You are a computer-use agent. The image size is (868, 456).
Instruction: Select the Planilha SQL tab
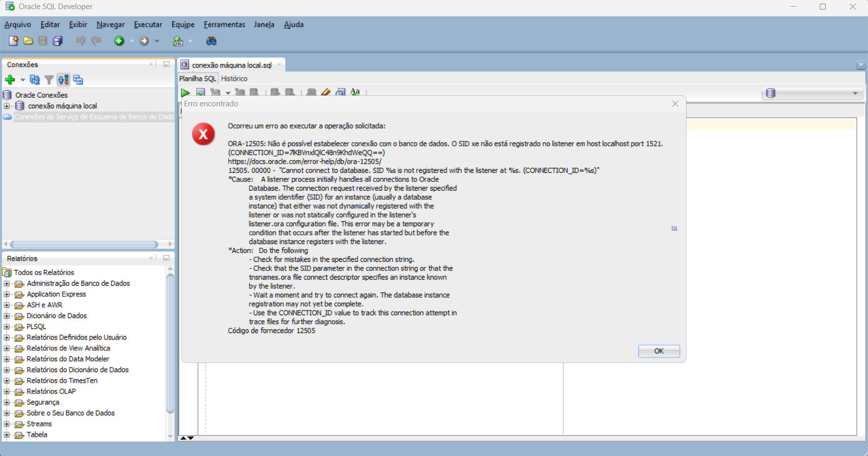(198, 79)
